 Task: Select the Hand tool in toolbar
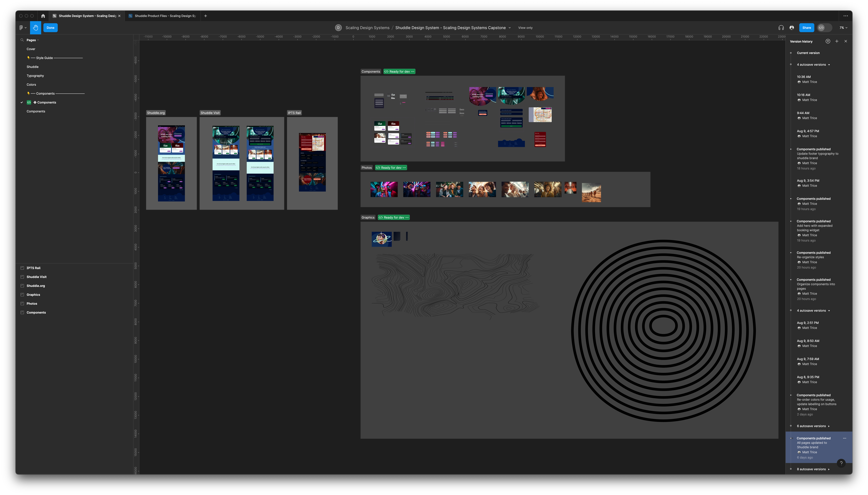(x=35, y=28)
